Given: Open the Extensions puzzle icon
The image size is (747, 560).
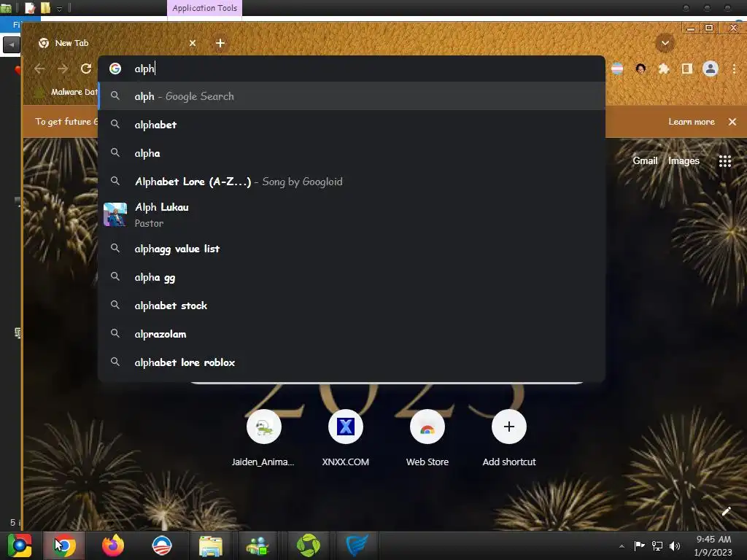Looking at the screenshot, I should 663,69.
